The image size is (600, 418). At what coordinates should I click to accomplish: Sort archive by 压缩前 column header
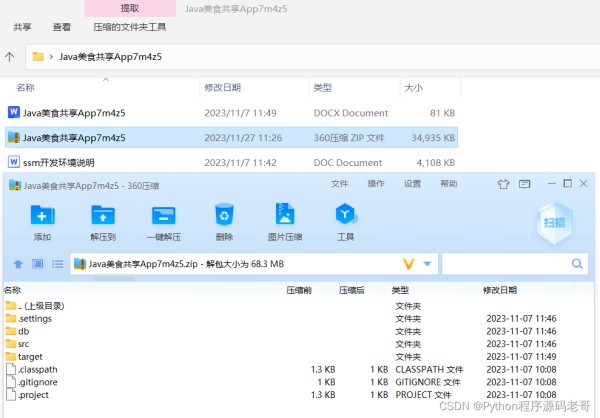click(x=299, y=290)
